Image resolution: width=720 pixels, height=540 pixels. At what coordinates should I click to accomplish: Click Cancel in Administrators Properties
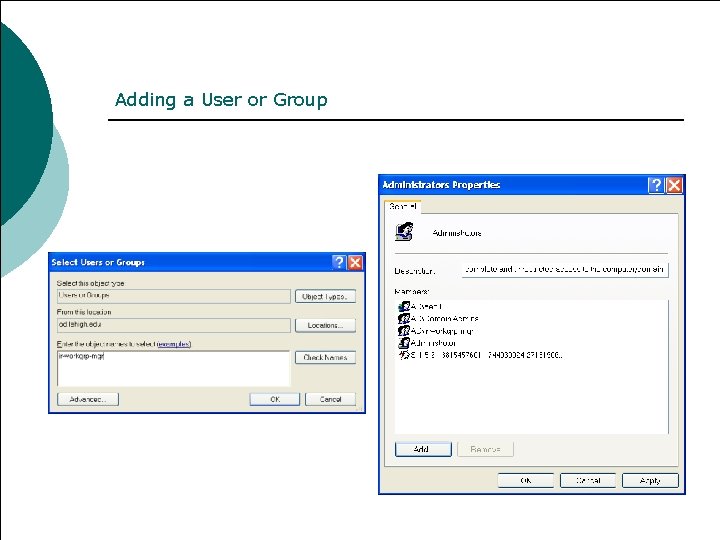[x=588, y=480]
